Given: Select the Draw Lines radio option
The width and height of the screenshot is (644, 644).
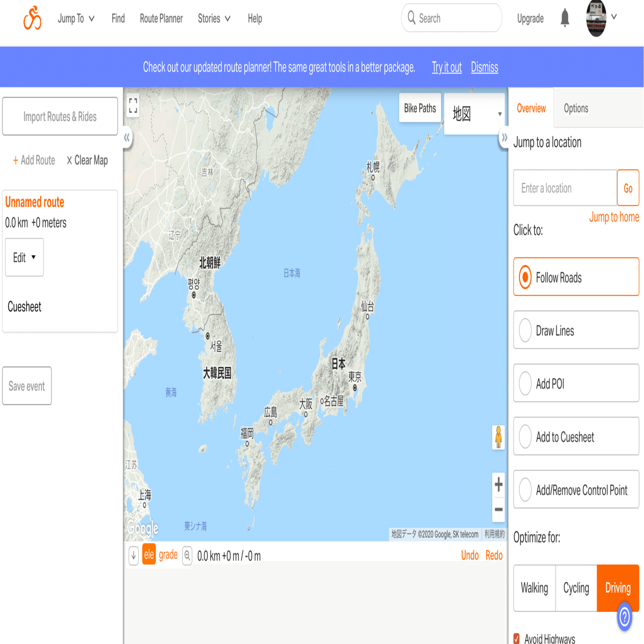Looking at the screenshot, I should coord(576,330).
